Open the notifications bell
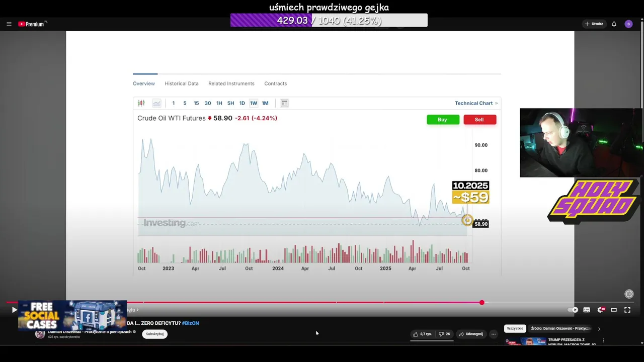 (x=614, y=24)
